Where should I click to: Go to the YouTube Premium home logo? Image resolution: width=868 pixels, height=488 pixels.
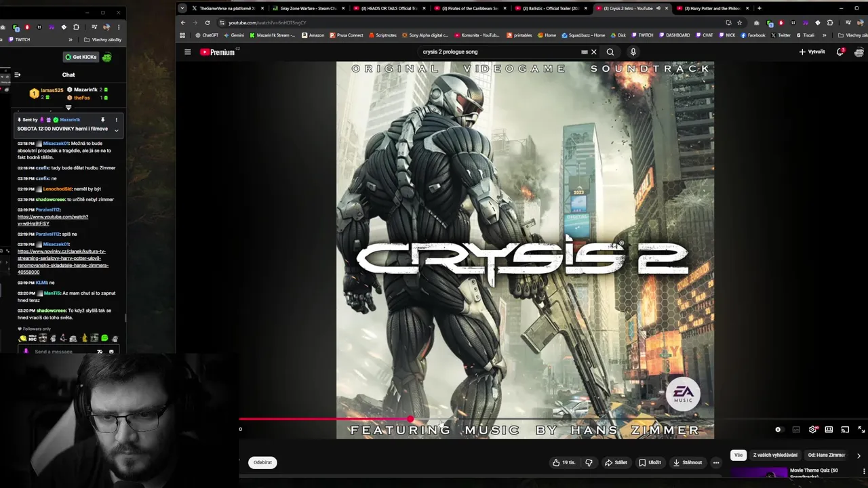click(x=217, y=52)
